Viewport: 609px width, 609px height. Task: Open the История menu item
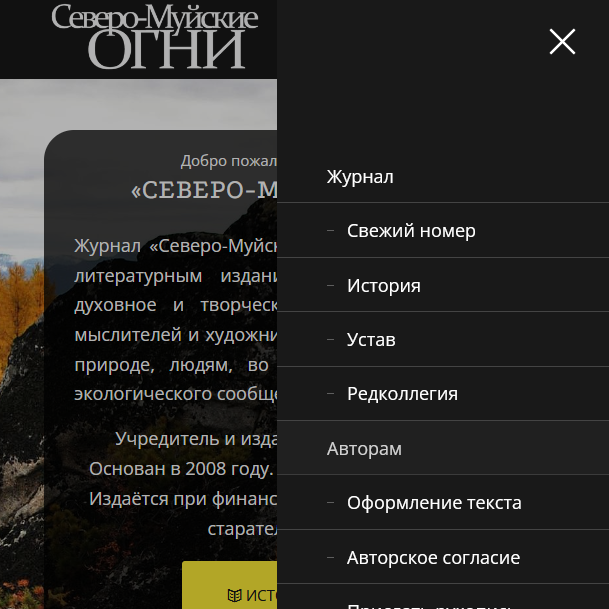point(443,285)
